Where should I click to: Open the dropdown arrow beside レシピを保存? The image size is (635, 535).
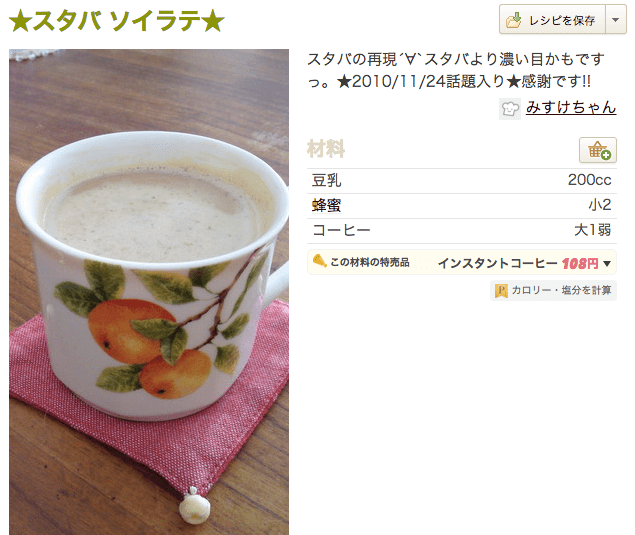click(x=616, y=19)
